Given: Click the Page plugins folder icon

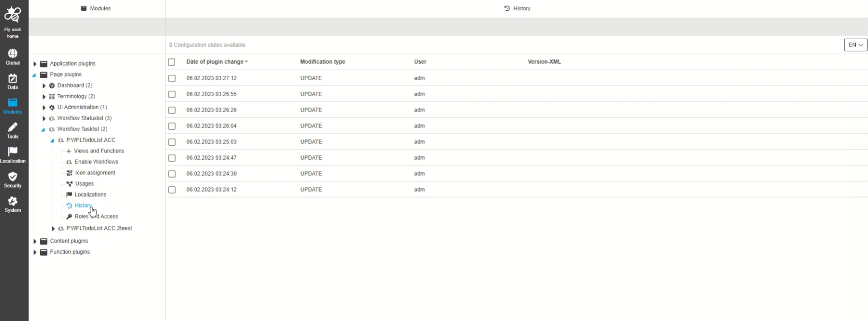Looking at the screenshot, I should 44,74.
